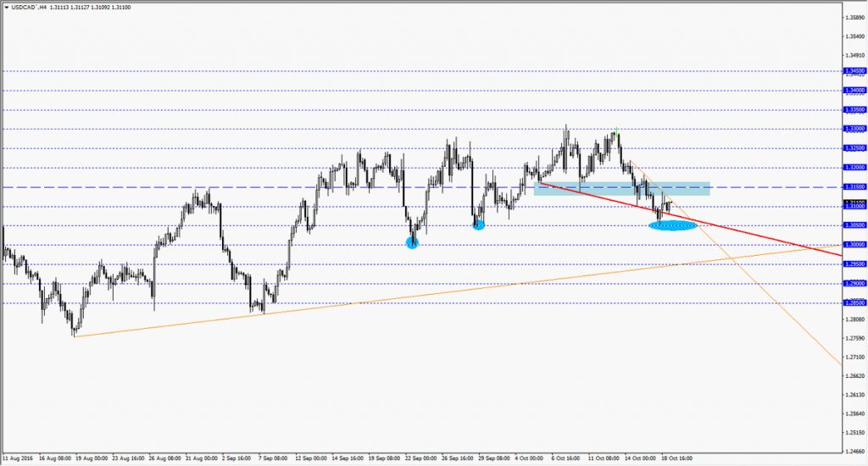Click the 1.26130 price axis value
This screenshot has width=868, height=466.
pyautogui.click(x=854, y=395)
